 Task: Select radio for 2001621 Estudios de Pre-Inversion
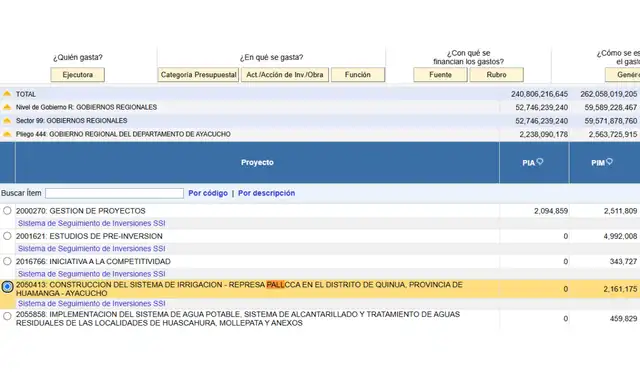pyautogui.click(x=7, y=236)
